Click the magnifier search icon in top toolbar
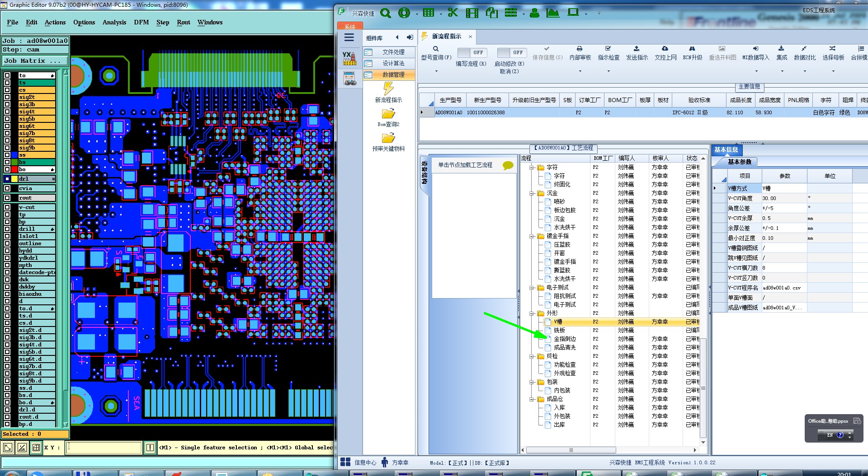 (x=385, y=13)
